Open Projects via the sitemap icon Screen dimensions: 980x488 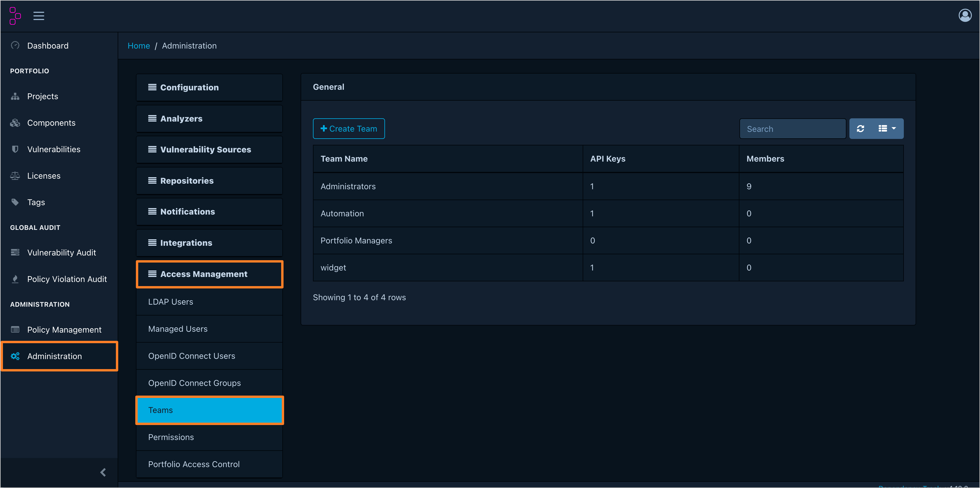[x=15, y=96]
